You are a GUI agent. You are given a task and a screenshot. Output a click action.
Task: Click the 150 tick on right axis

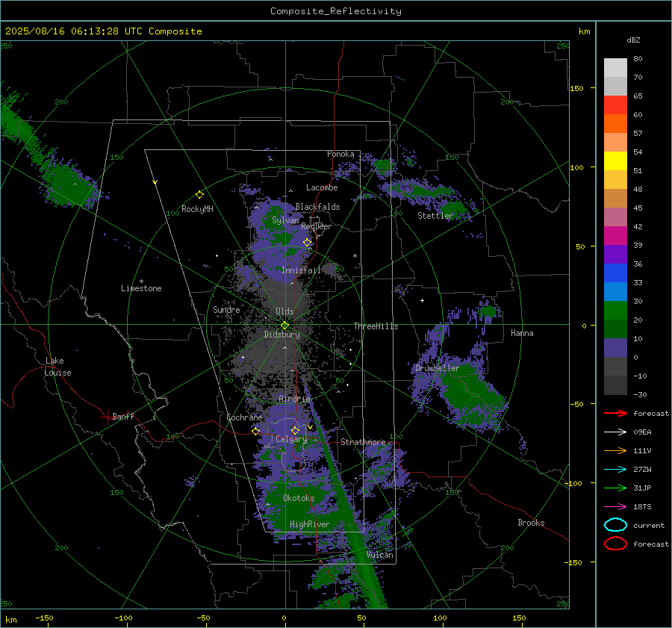[x=576, y=88]
